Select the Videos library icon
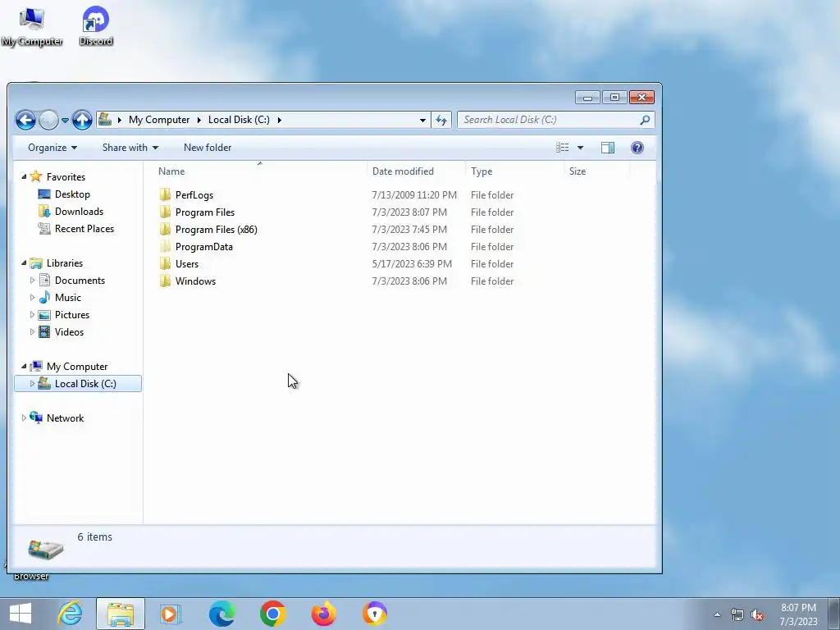840x630 pixels. point(44,332)
